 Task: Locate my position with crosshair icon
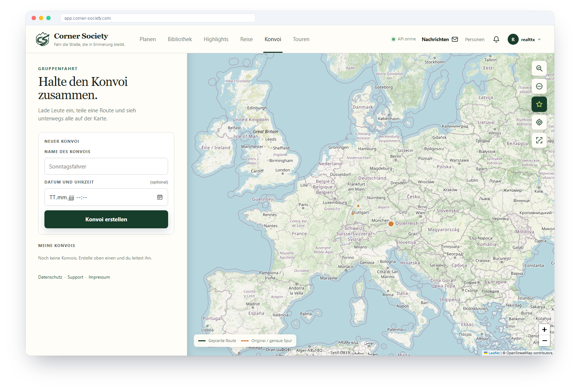pos(539,122)
